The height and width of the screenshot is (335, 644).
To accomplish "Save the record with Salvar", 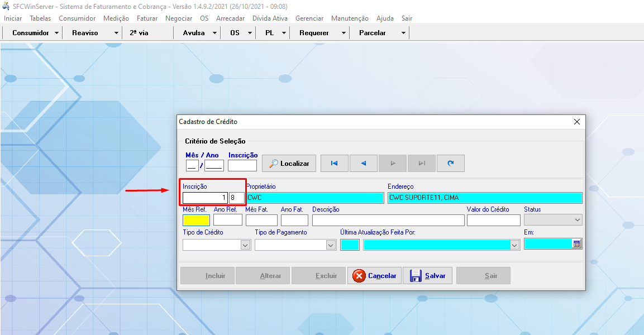I will tap(428, 276).
